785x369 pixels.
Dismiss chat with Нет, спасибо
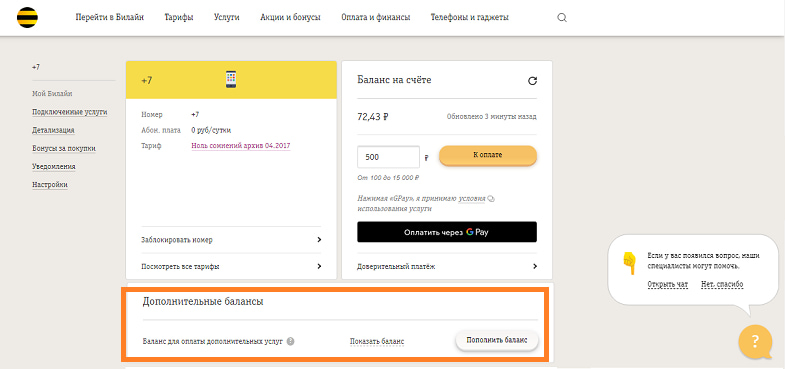(722, 284)
